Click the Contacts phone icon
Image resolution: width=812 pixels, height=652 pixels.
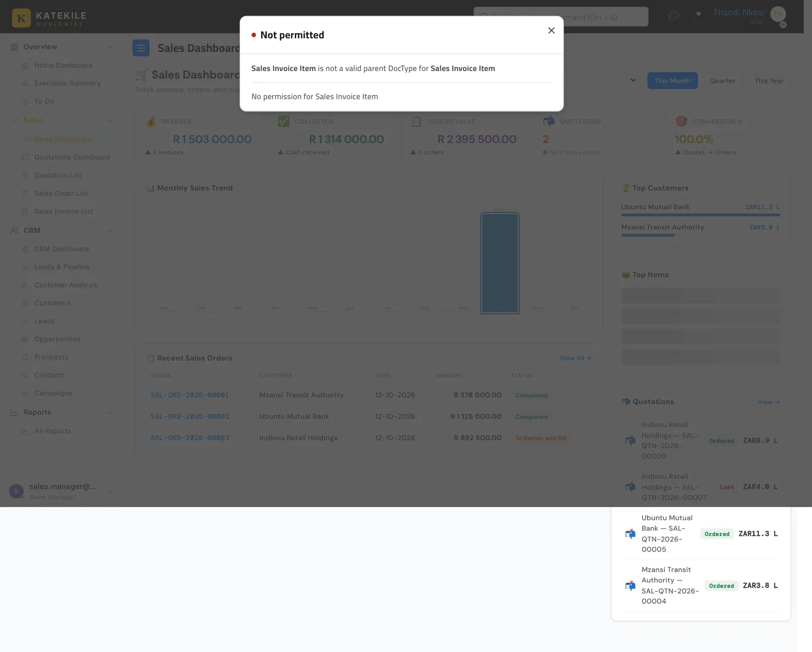(25, 375)
